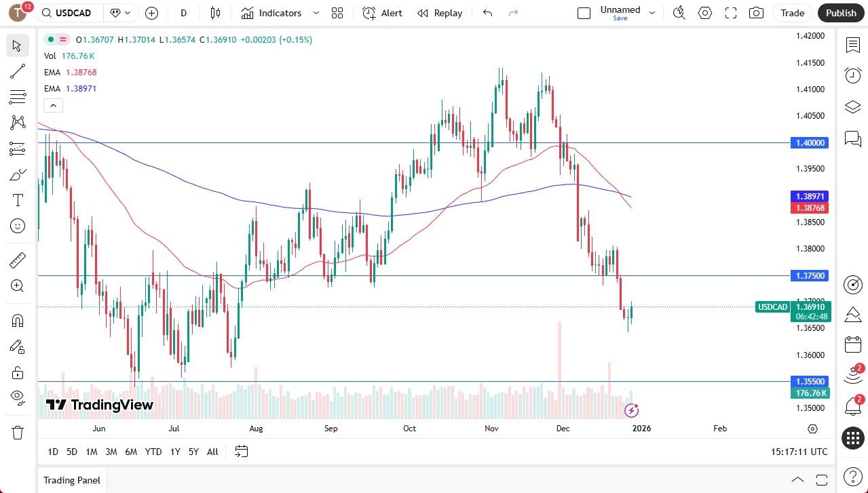
Task: Click the Trade button
Action: point(792,13)
